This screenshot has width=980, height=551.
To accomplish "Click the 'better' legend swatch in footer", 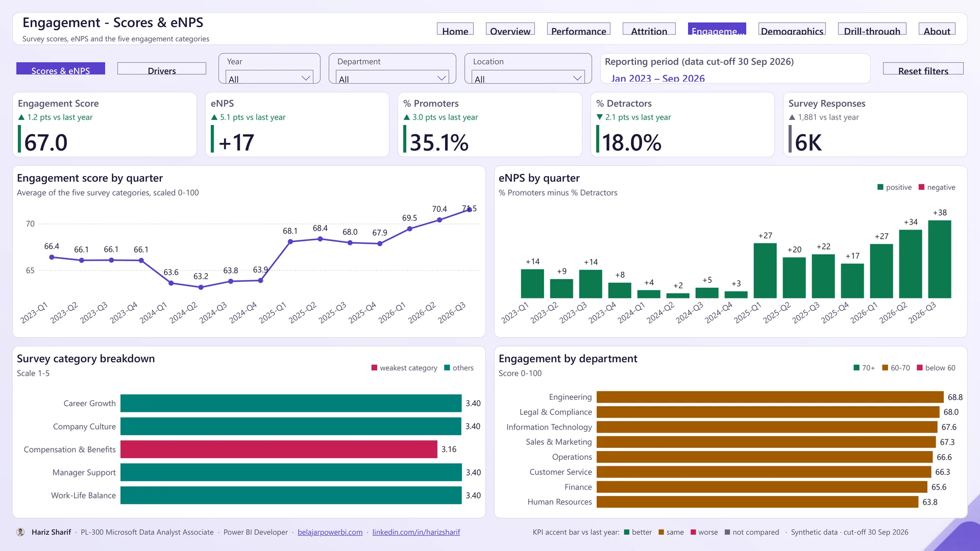I will coord(627,532).
